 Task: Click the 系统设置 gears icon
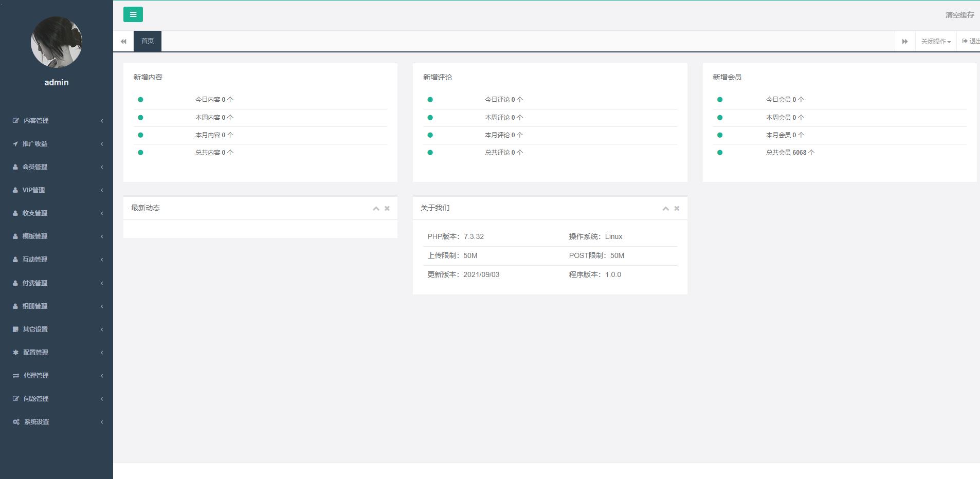16,422
